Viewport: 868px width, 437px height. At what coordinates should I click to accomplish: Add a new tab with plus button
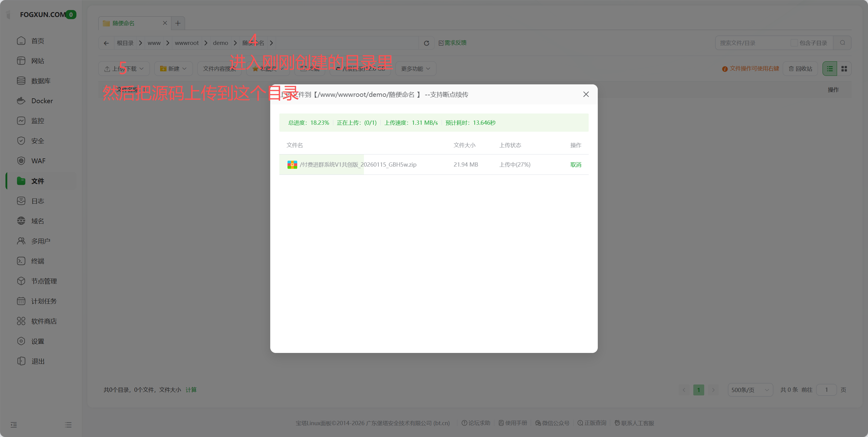pyautogui.click(x=178, y=23)
